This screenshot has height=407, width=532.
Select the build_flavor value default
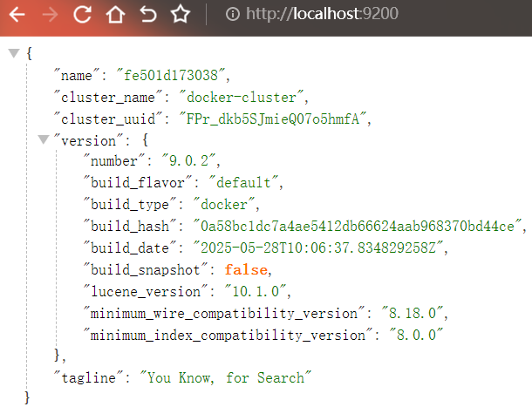(x=243, y=183)
